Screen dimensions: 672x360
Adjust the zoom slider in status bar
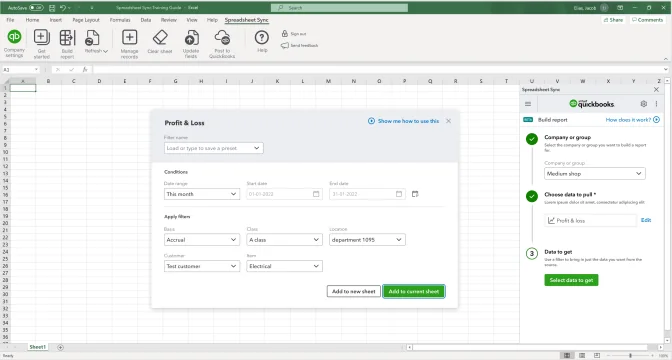tap(630, 355)
